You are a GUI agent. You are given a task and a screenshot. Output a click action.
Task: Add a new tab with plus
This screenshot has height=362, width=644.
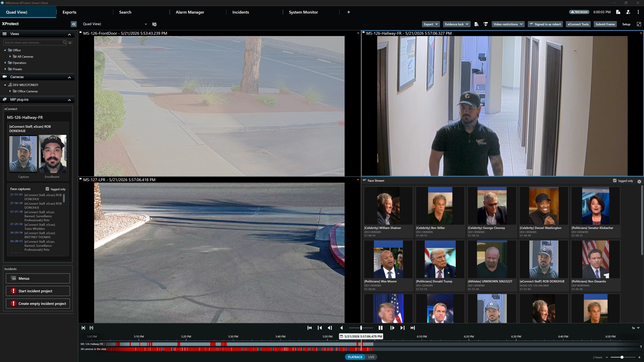[348, 12]
